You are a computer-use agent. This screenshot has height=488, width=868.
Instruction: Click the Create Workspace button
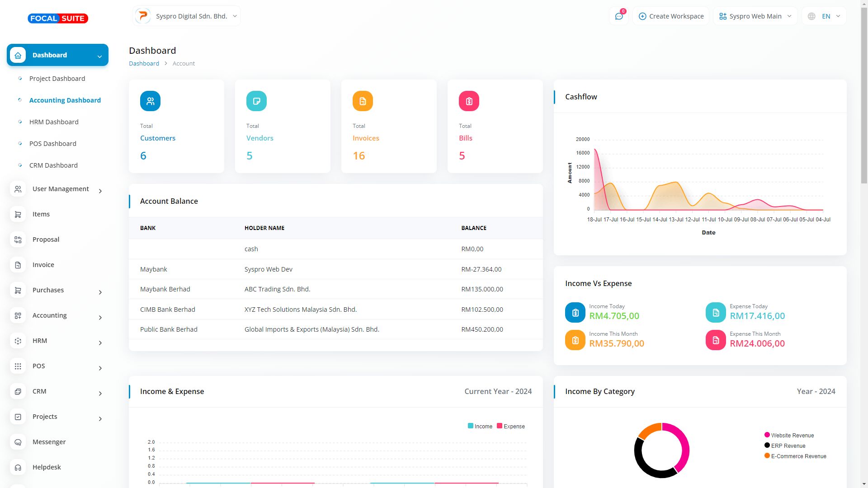(x=671, y=16)
